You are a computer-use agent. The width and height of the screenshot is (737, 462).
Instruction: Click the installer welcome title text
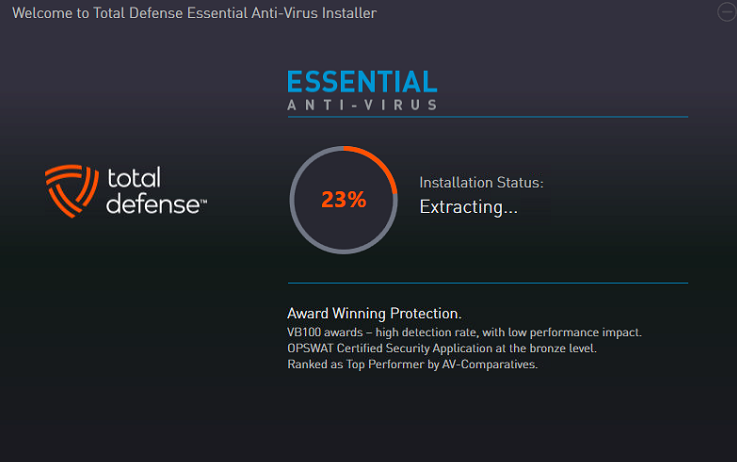point(194,13)
